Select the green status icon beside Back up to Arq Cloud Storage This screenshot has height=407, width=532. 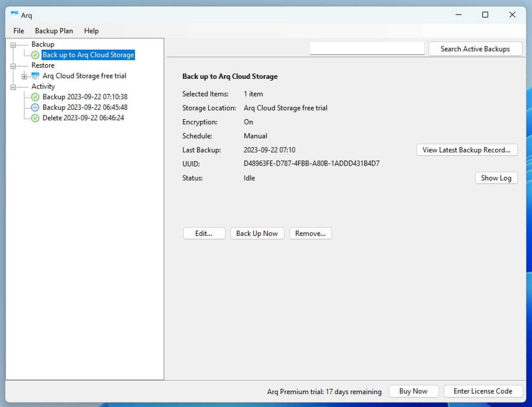(35, 55)
